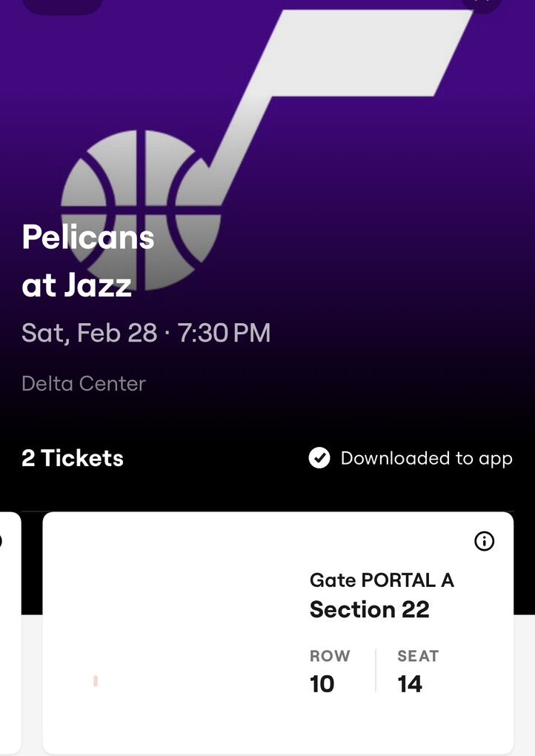Tap the Sat, Feb 28 · 7:30 PM date
The height and width of the screenshot is (756, 535).
(146, 333)
